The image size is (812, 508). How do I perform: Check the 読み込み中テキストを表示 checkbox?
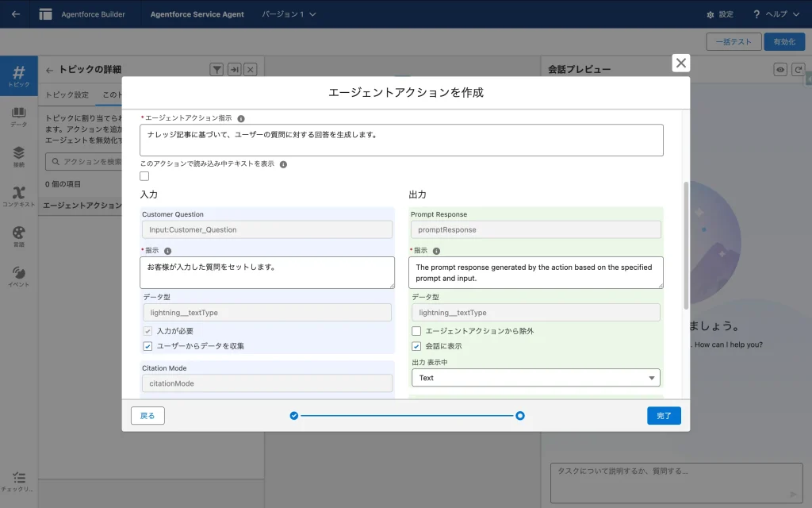[x=144, y=176]
